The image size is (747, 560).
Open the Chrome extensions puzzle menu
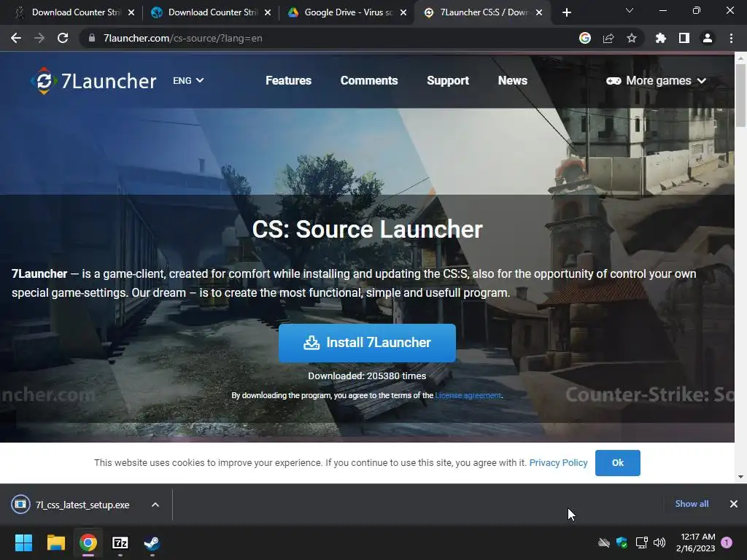[x=661, y=38]
